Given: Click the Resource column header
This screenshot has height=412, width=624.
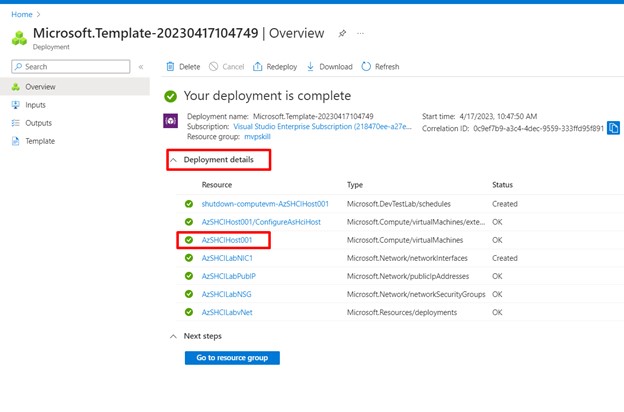Looking at the screenshot, I should [x=216, y=185].
